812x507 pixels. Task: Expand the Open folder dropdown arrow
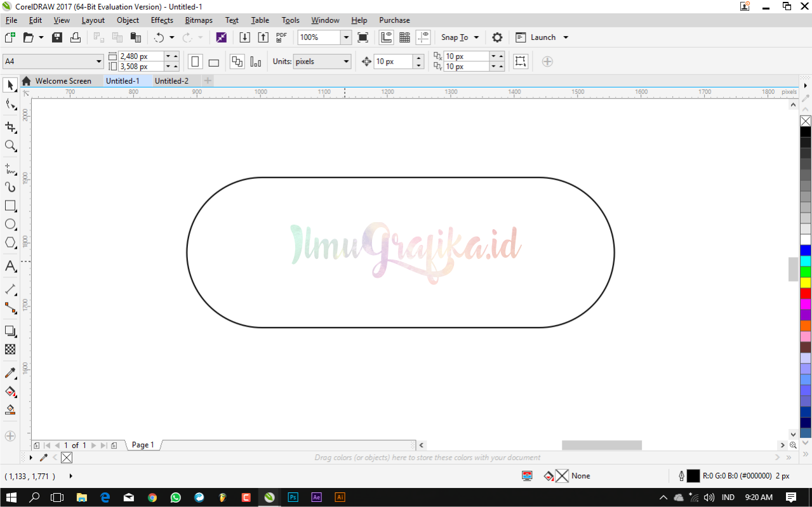(x=41, y=37)
